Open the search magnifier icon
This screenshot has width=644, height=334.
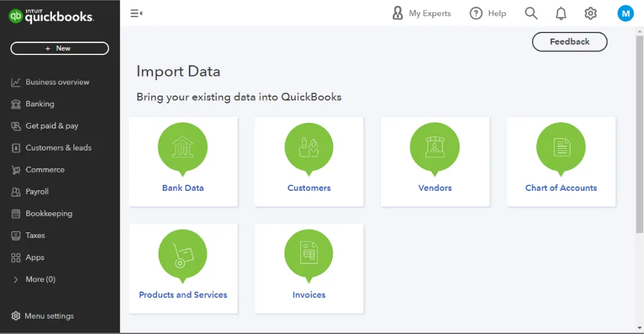[531, 13]
